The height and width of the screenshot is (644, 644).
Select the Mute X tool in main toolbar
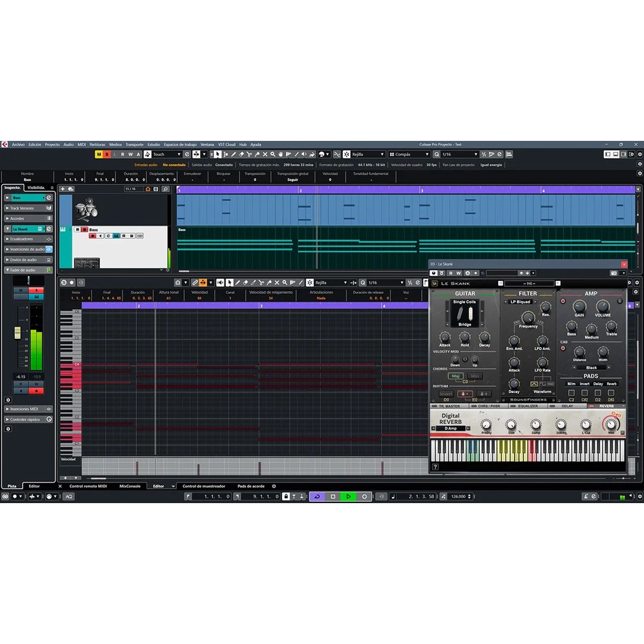coord(265,155)
